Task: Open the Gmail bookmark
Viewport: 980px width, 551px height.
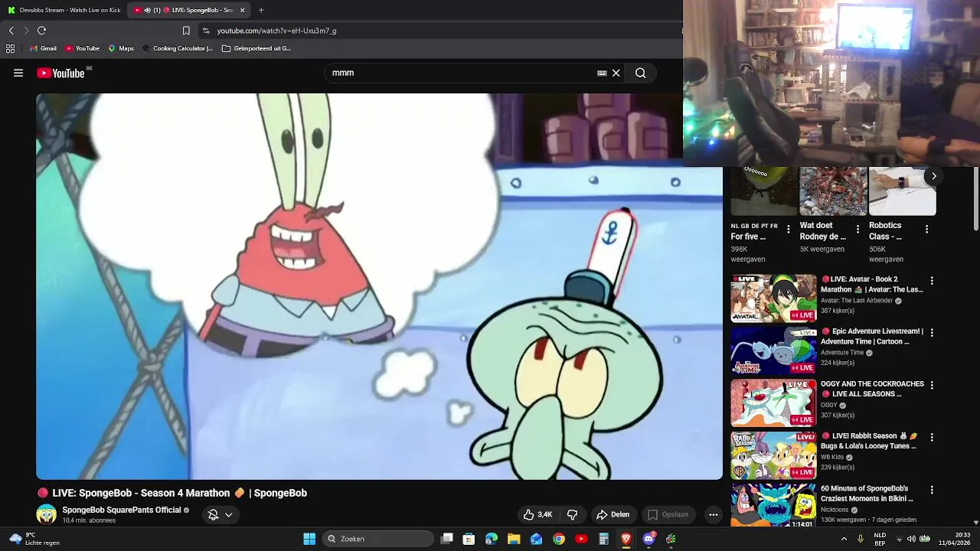Action: [x=43, y=48]
